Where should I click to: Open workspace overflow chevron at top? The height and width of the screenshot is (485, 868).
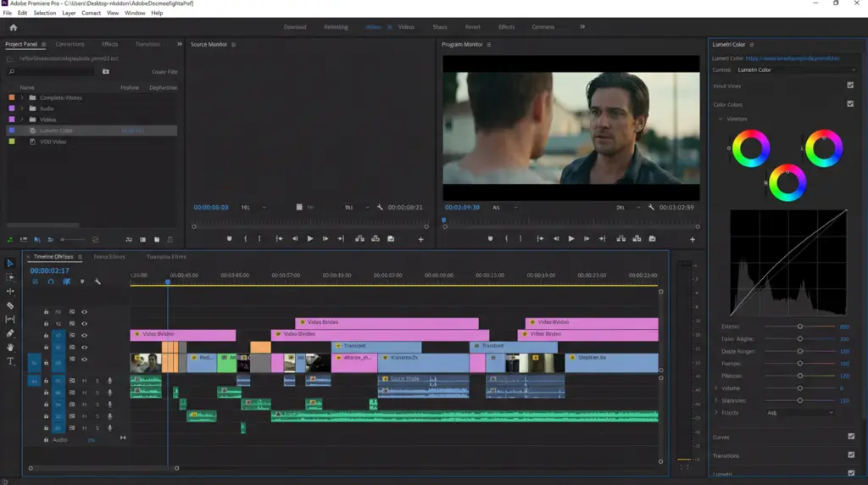pyautogui.click(x=582, y=26)
